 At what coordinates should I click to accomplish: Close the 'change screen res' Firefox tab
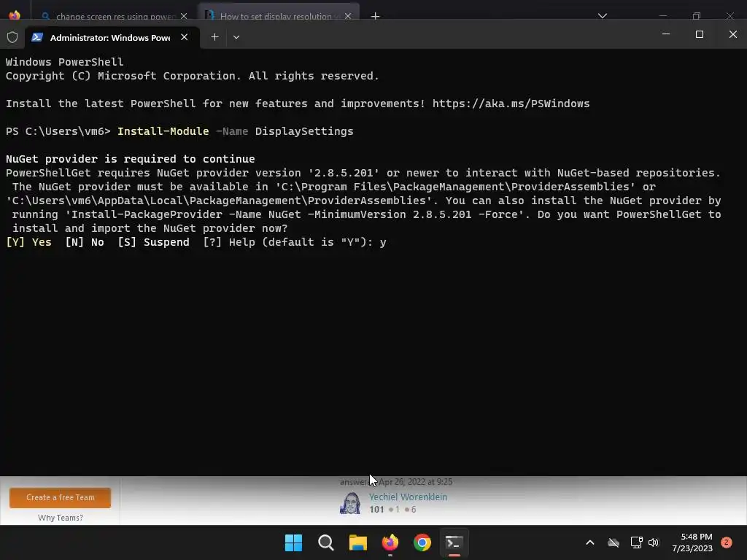pos(184,16)
